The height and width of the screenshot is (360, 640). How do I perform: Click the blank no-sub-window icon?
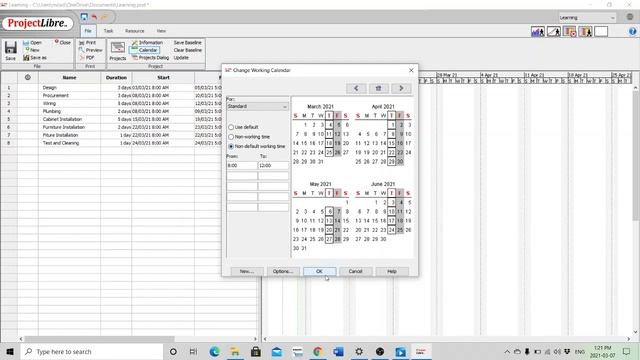coord(601,31)
